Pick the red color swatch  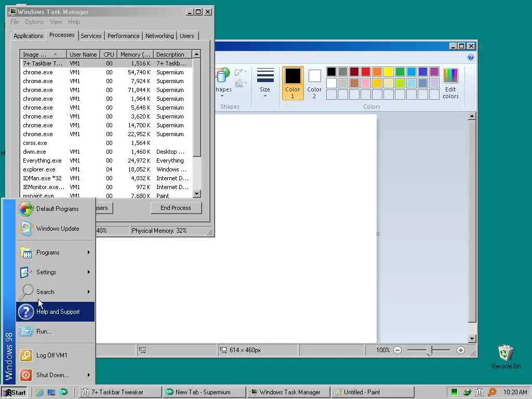366,72
